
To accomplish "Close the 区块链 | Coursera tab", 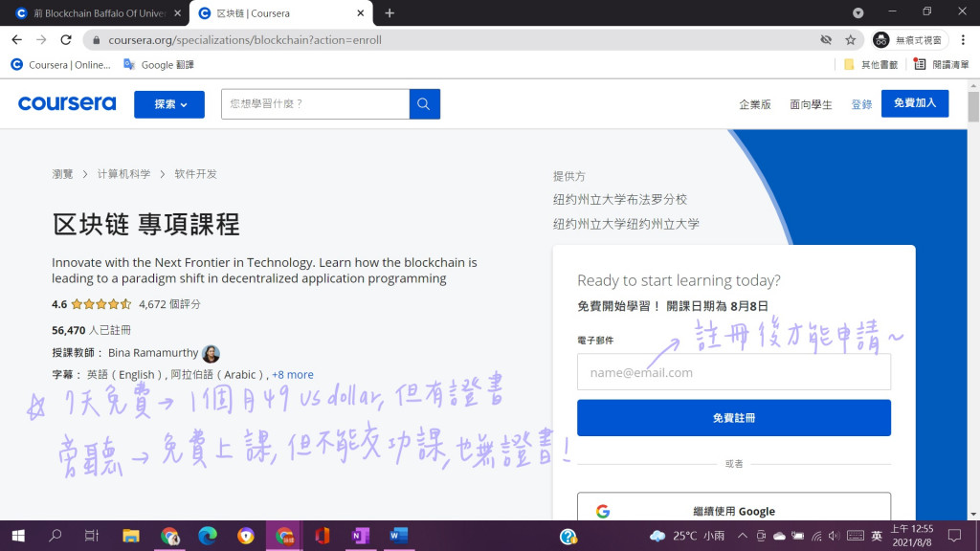I will [x=361, y=13].
